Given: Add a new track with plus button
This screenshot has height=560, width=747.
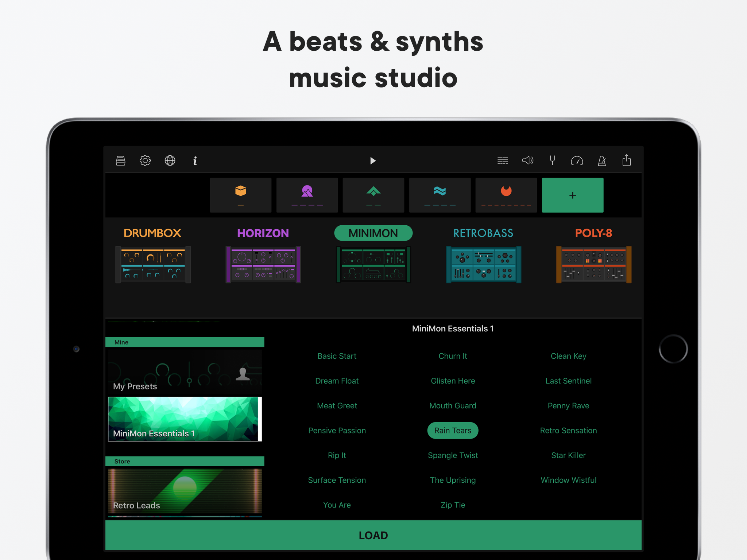Looking at the screenshot, I should tap(572, 195).
